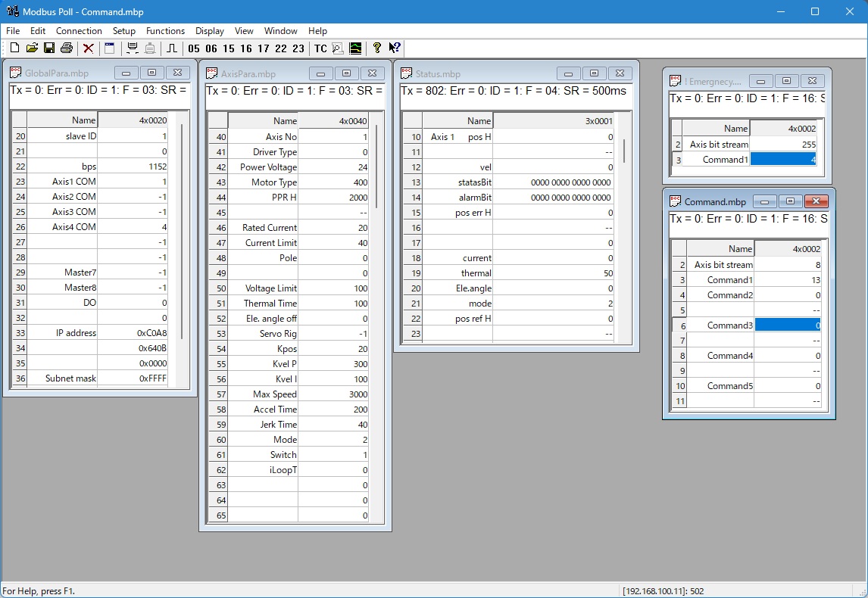
Task: Click the pulse waveform toolbar icon
Action: tap(172, 48)
